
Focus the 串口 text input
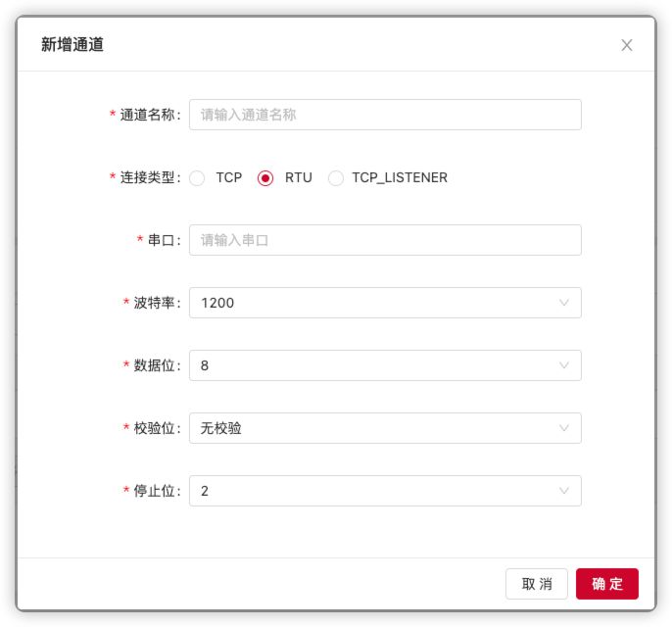click(x=384, y=240)
